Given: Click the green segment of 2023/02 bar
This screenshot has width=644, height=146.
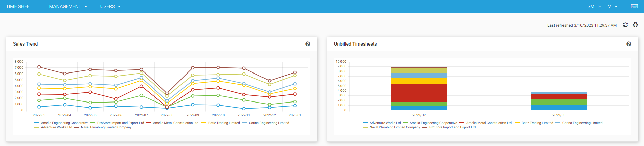Looking at the screenshot, I should [419, 104].
